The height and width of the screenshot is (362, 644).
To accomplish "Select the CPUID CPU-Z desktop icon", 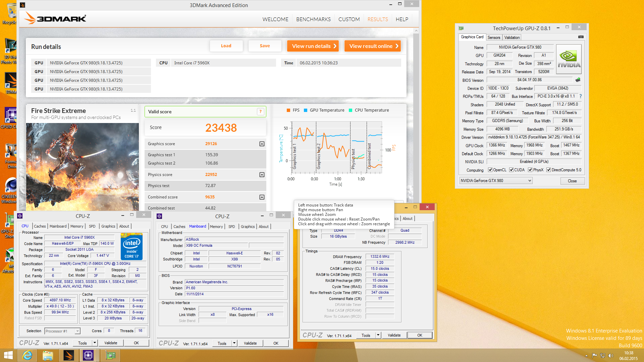I will tap(9, 118).
